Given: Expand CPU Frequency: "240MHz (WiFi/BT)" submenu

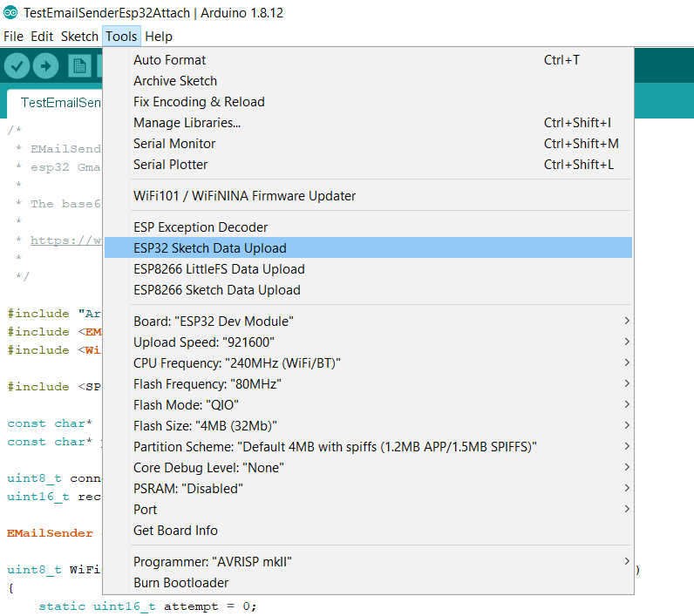Looking at the screenshot, I should (368, 363).
